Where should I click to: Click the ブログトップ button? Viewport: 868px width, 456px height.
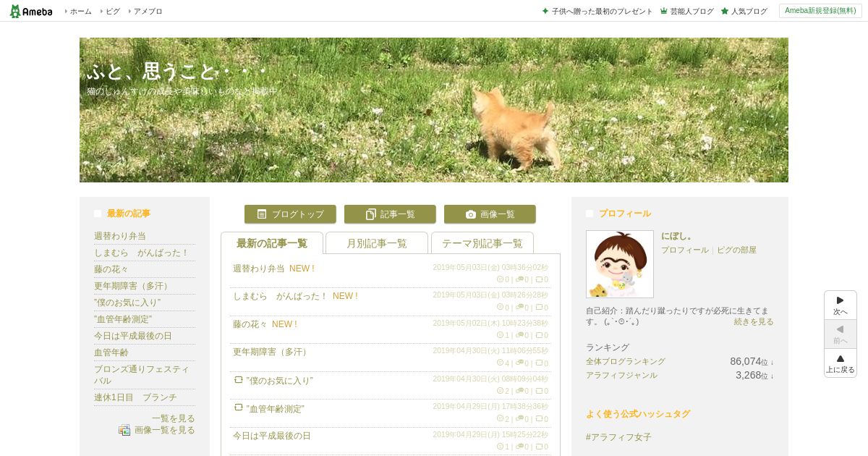[x=290, y=214]
